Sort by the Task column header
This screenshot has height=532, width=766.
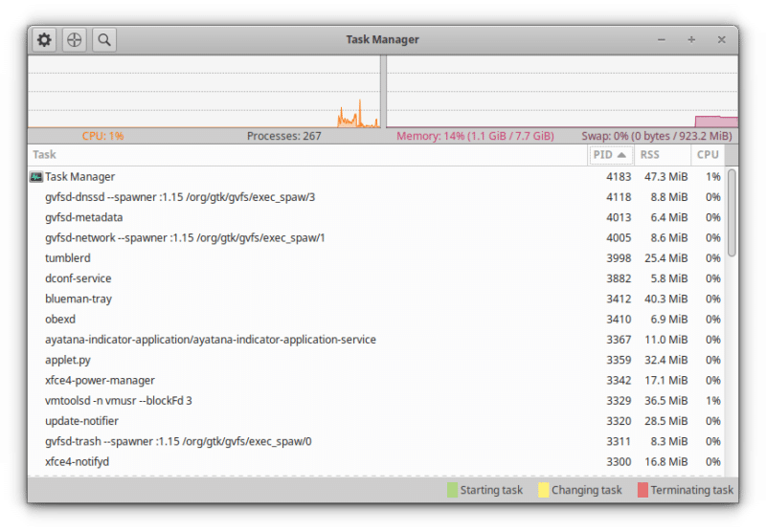[x=307, y=155]
